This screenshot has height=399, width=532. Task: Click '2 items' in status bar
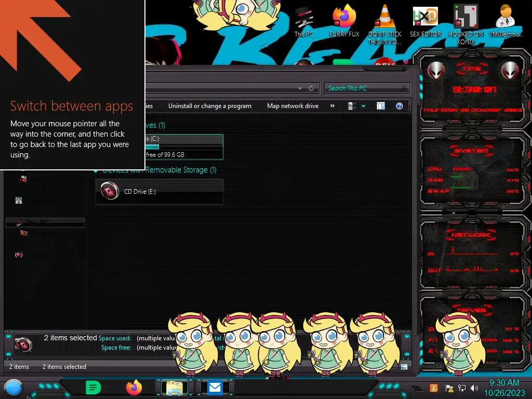(x=19, y=367)
